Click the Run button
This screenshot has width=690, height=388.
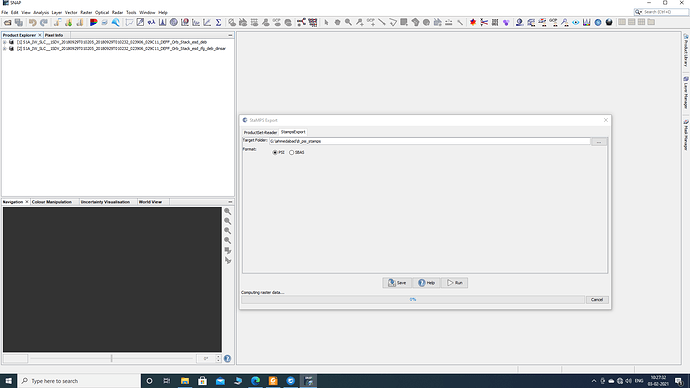[455, 283]
